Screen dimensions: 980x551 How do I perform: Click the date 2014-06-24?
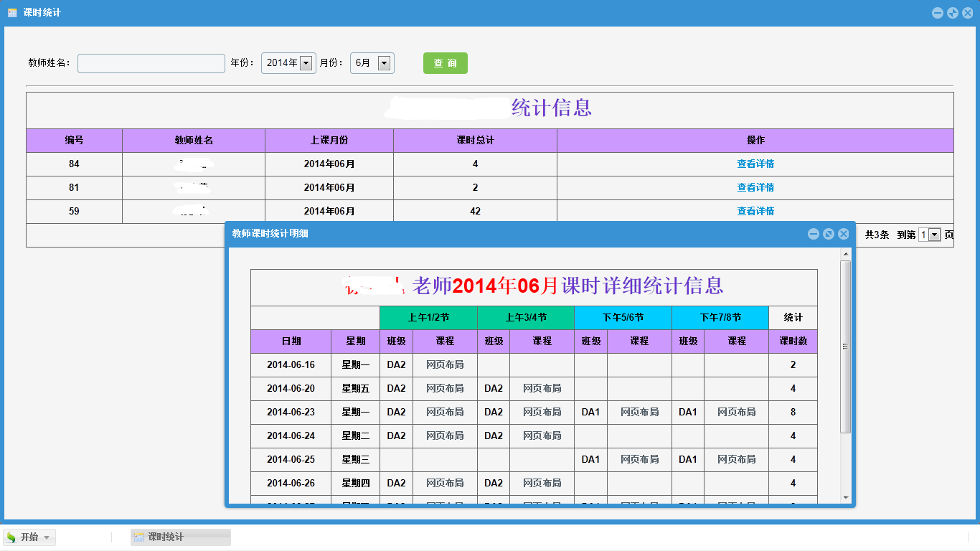tap(291, 435)
